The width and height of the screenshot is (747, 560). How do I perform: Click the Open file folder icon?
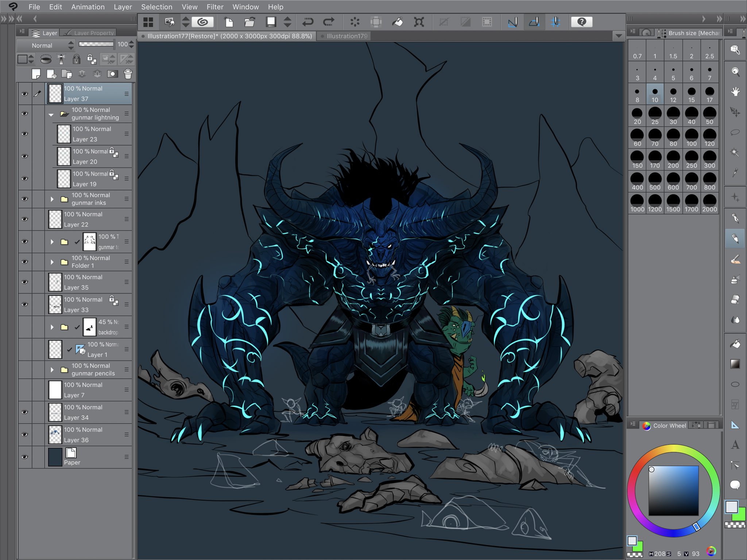pyautogui.click(x=249, y=22)
